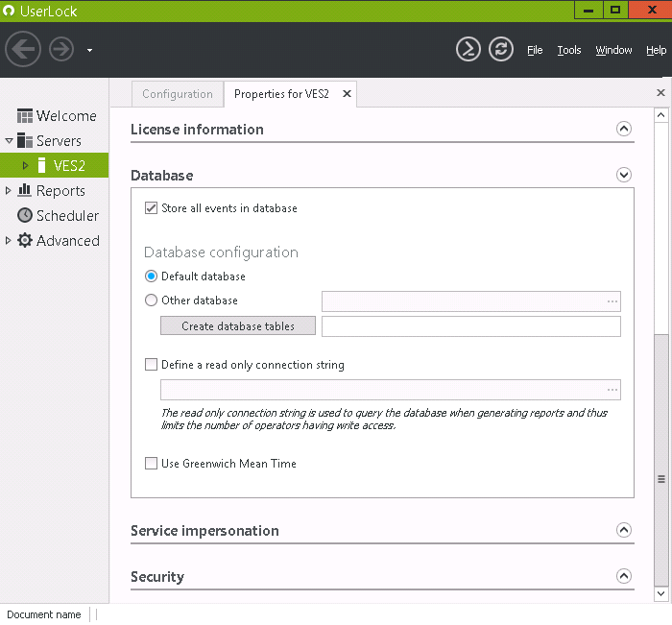Click the forward navigation arrow
The image size is (672, 625).
coord(61,49)
